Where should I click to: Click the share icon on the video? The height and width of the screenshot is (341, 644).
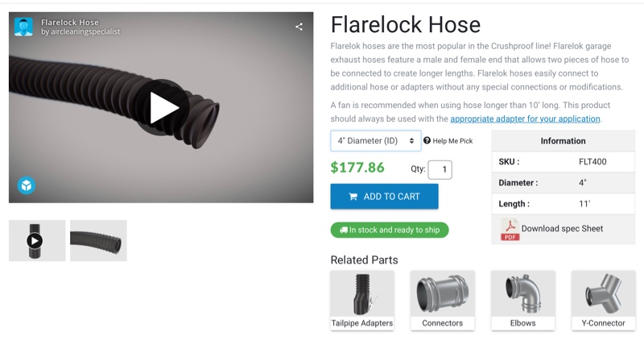click(x=299, y=27)
